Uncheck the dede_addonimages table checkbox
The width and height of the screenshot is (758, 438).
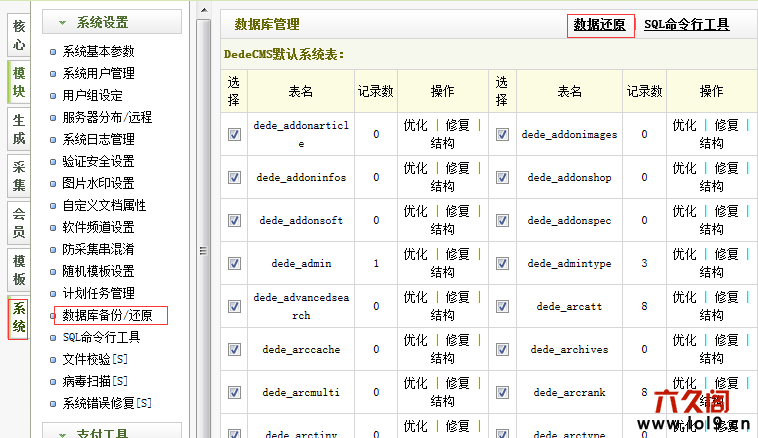click(502, 134)
